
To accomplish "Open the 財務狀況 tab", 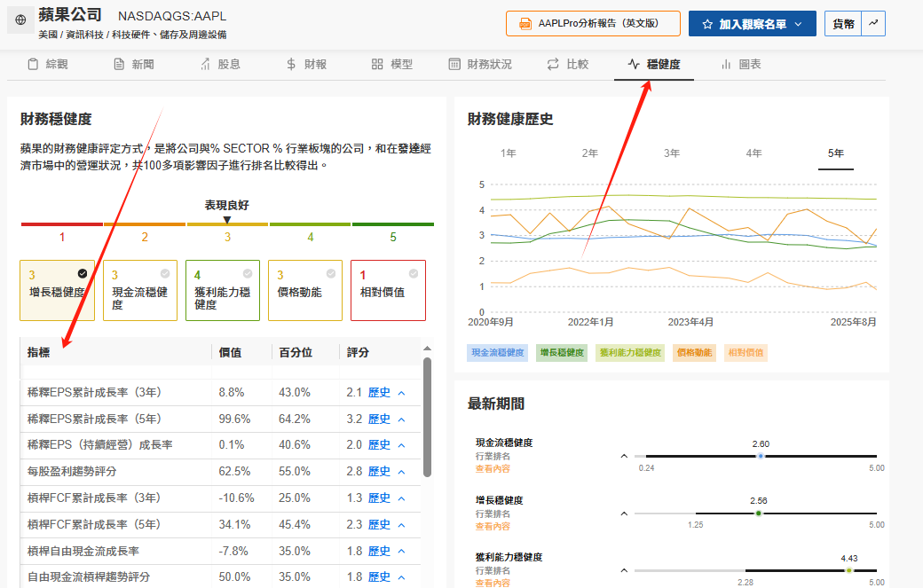I will coord(480,64).
